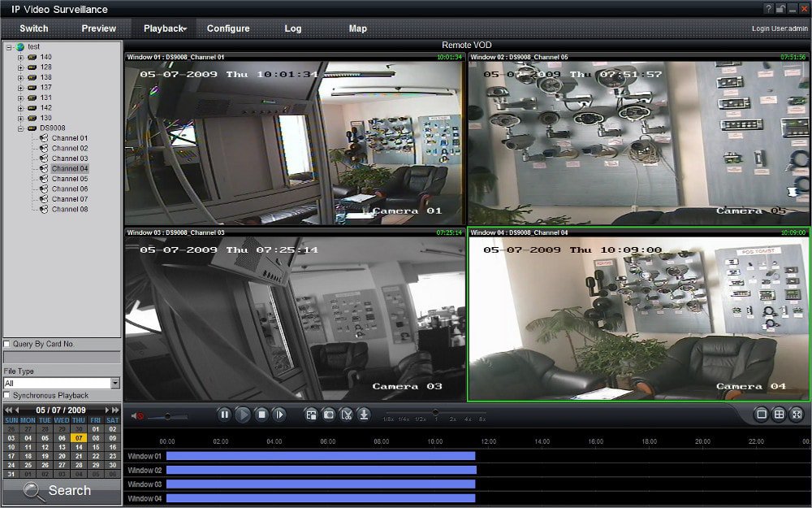
Task: Switch to four-window grid layout
Action: (779, 415)
